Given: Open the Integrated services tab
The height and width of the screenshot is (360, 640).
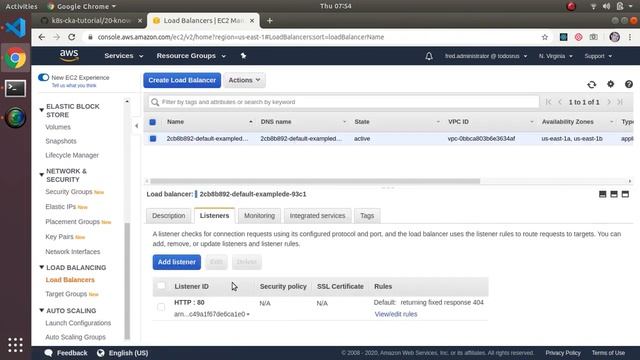Looking at the screenshot, I should [317, 216].
